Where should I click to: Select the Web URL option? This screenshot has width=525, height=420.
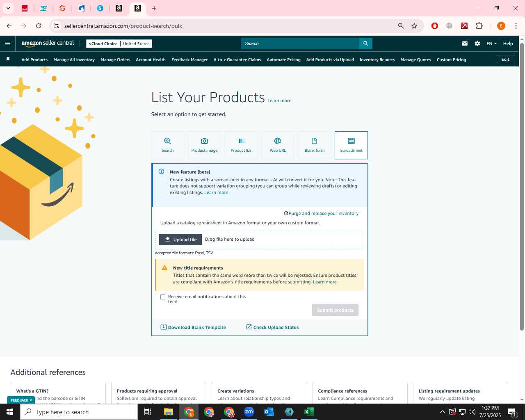point(278,145)
